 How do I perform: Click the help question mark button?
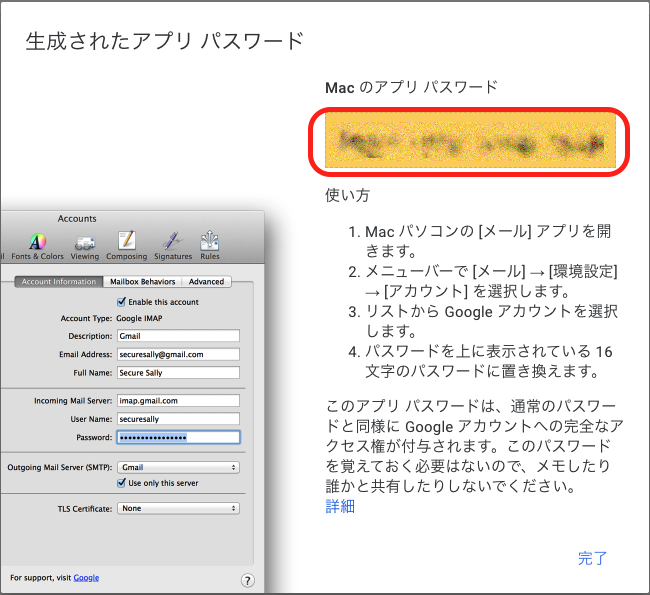point(247,580)
